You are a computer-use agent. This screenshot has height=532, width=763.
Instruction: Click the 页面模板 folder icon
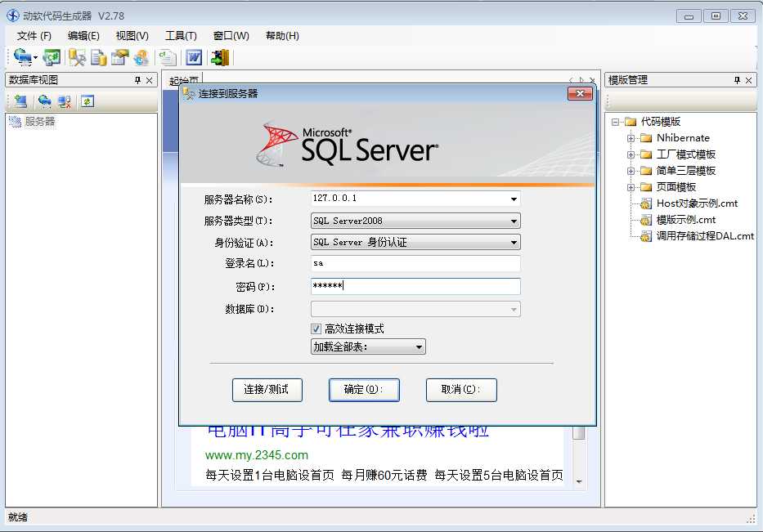tap(646, 187)
